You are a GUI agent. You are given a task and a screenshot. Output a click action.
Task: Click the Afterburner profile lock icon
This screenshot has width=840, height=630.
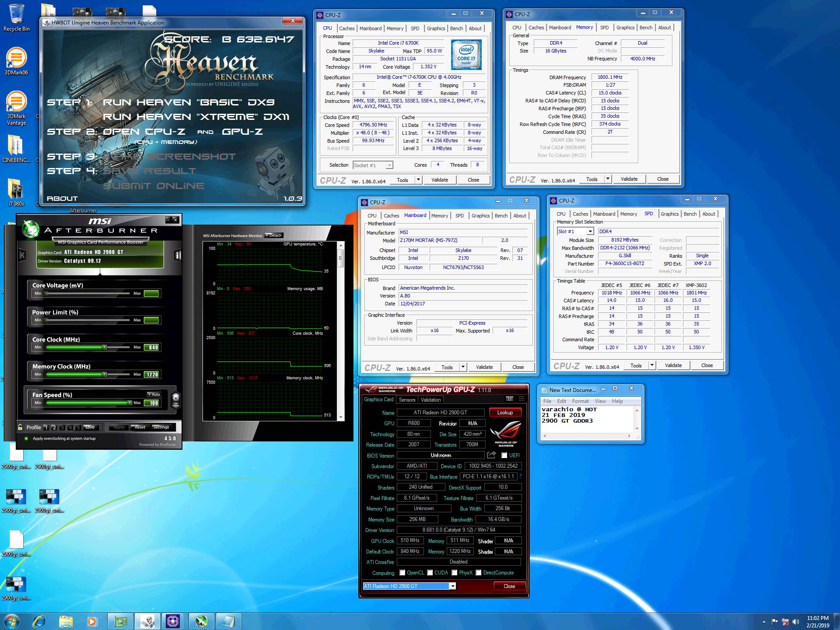tap(20, 427)
